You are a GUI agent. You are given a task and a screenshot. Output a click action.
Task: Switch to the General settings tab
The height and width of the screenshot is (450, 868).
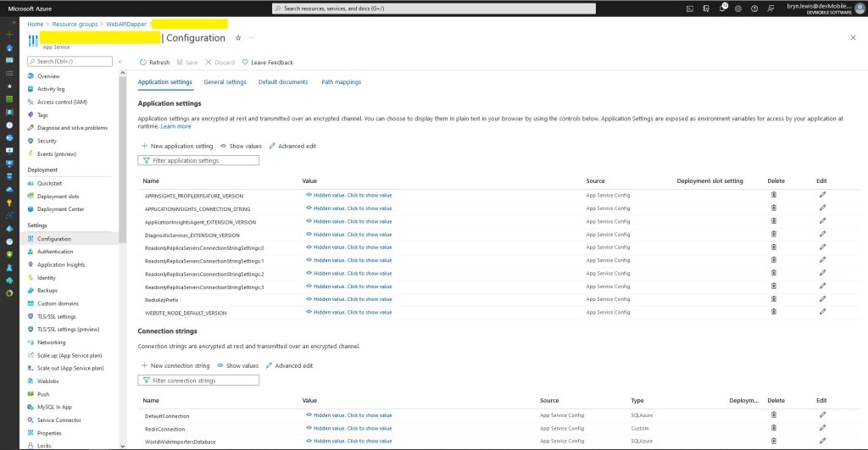pos(225,82)
